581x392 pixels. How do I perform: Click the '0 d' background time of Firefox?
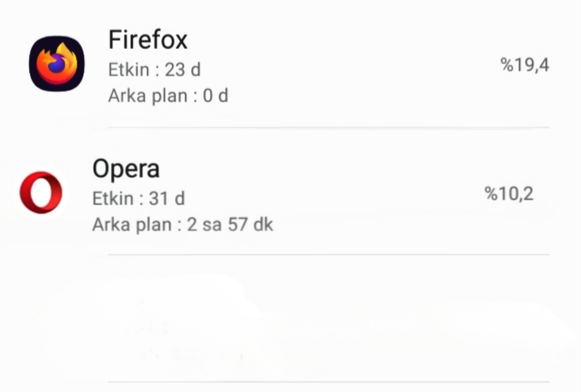(215, 96)
